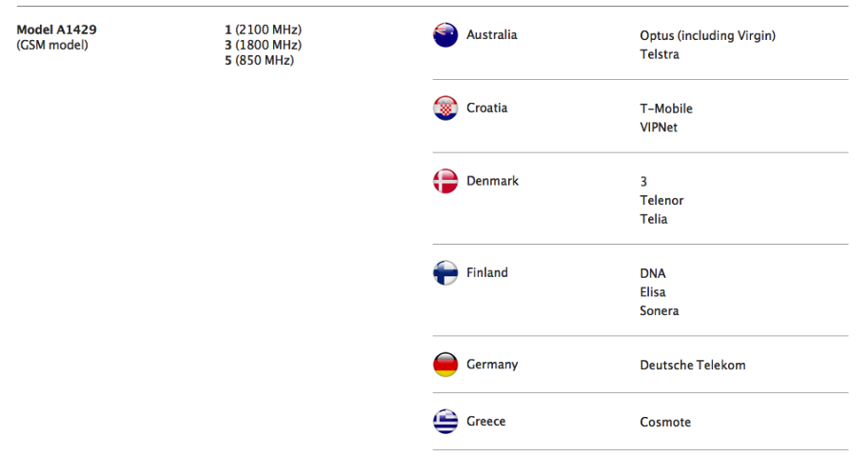The width and height of the screenshot is (868, 457).
Task: Click the Finland flag icon
Action: click(x=445, y=273)
